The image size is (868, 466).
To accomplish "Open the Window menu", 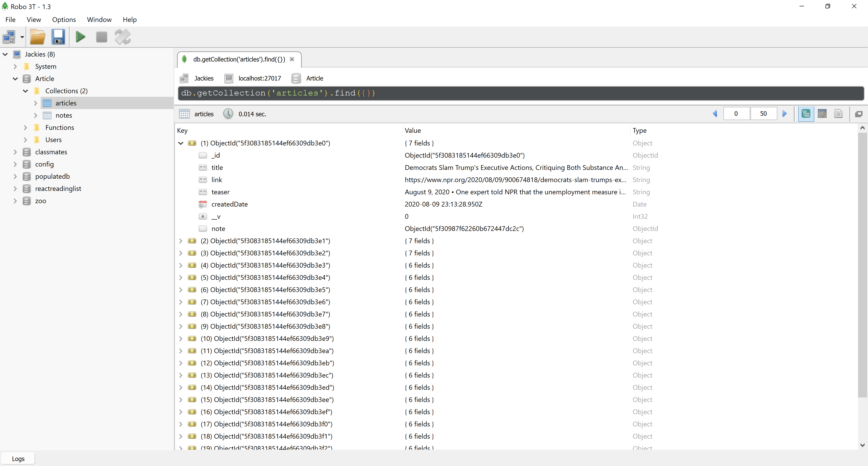I will 99,19.
